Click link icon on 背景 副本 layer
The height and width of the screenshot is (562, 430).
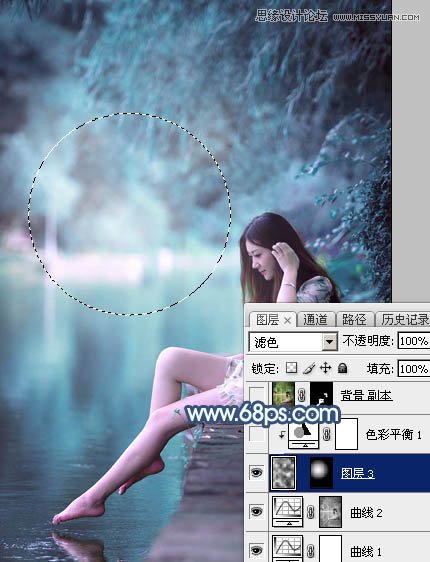302,395
